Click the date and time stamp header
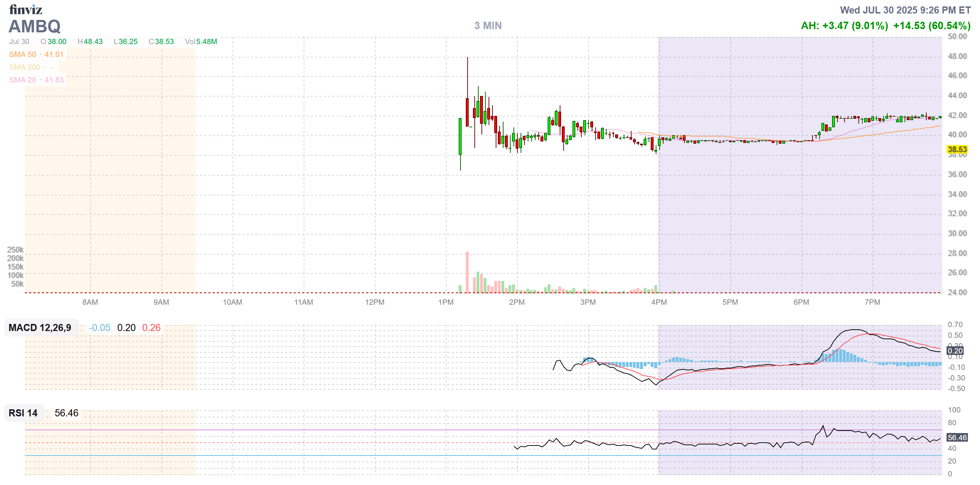This screenshot has height=485, width=980. 905,10
